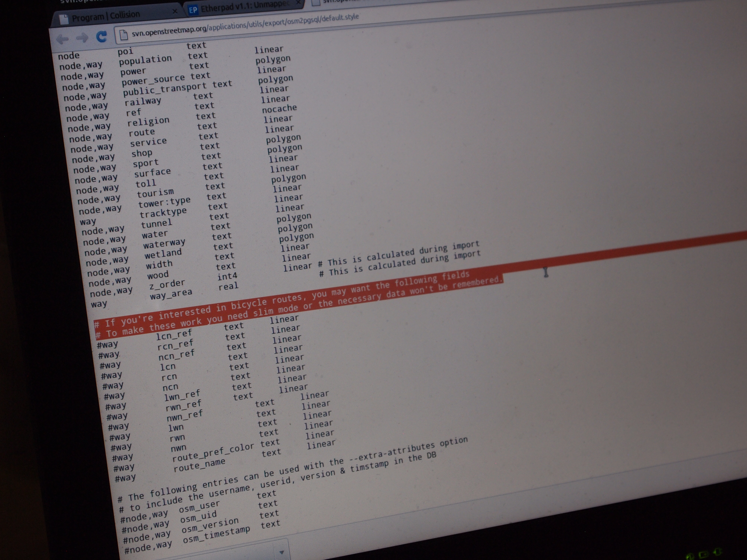Image resolution: width=747 pixels, height=560 pixels.
Task: Click the 'tower:type' entry
Action: 165,203
